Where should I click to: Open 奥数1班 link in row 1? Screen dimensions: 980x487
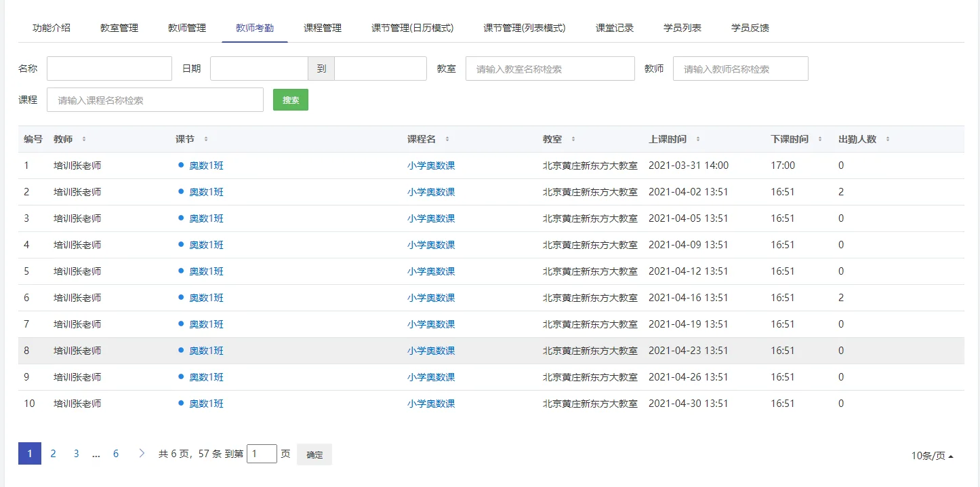coord(206,165)
